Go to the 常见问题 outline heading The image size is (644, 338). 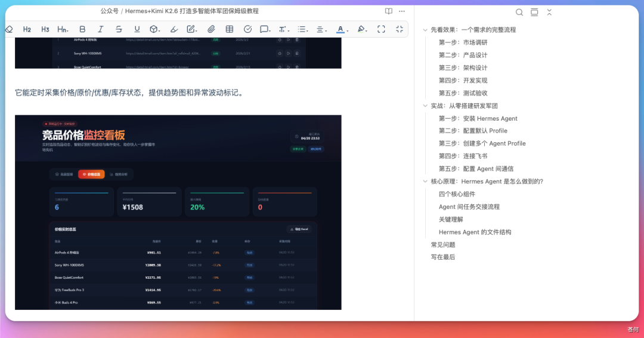443,245
